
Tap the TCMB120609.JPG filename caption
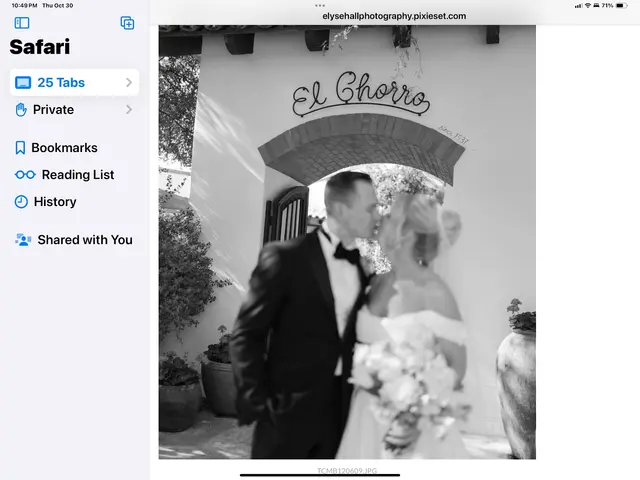[347, 471]
